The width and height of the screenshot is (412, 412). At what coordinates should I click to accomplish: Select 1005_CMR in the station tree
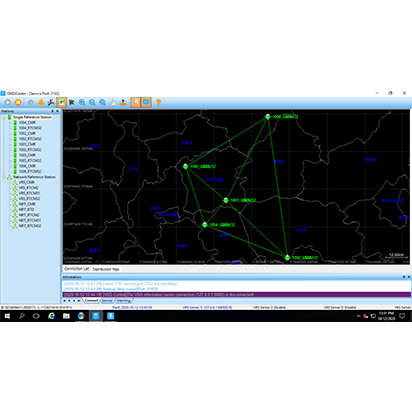point(27,155)
